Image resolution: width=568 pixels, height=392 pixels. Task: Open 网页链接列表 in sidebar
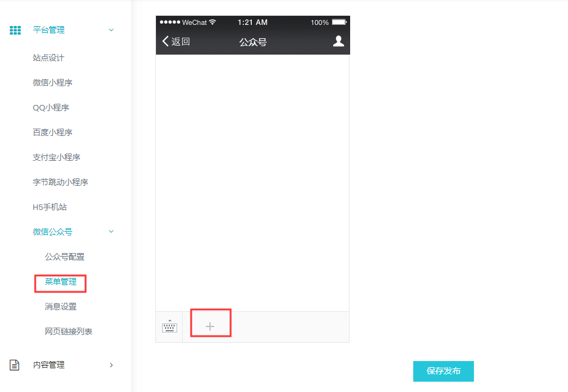pyautogui.click(x=69, y=331)
